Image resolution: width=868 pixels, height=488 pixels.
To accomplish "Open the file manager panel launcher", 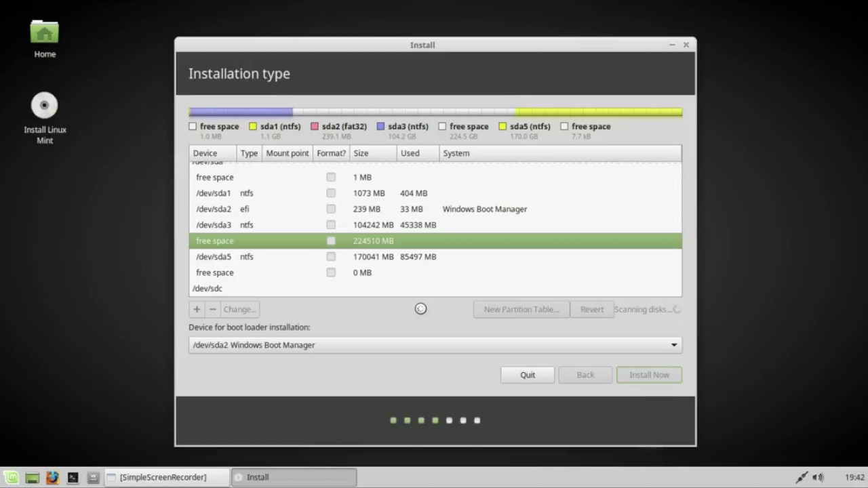I will 94,477.
